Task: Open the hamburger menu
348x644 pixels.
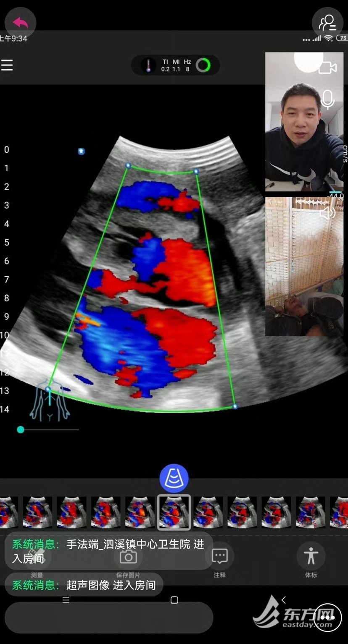Action: coord(7,65)
